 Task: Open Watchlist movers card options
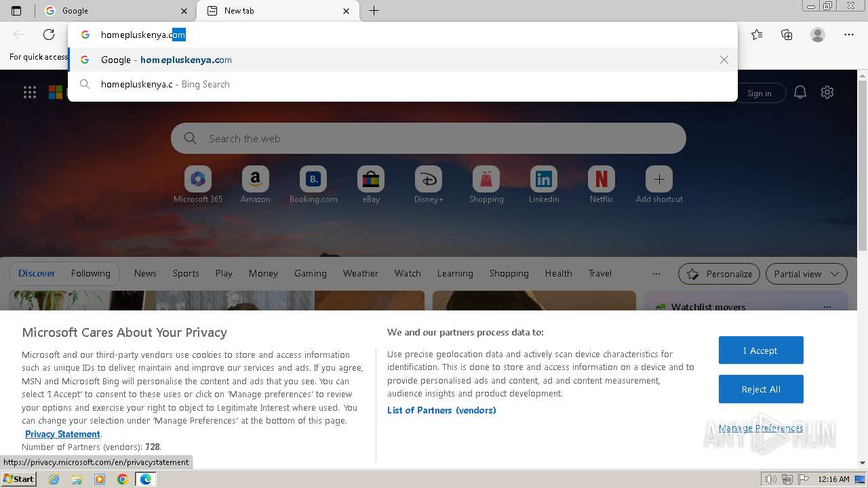point(827,307)
